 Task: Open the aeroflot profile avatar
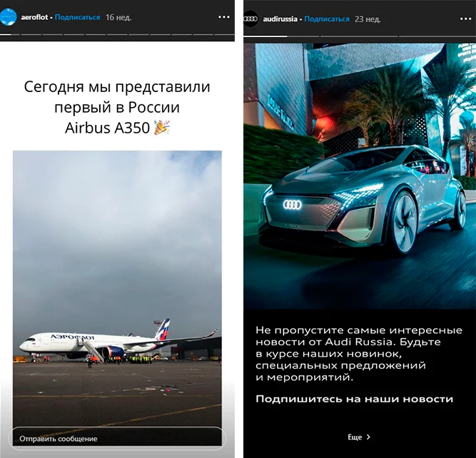8,17
